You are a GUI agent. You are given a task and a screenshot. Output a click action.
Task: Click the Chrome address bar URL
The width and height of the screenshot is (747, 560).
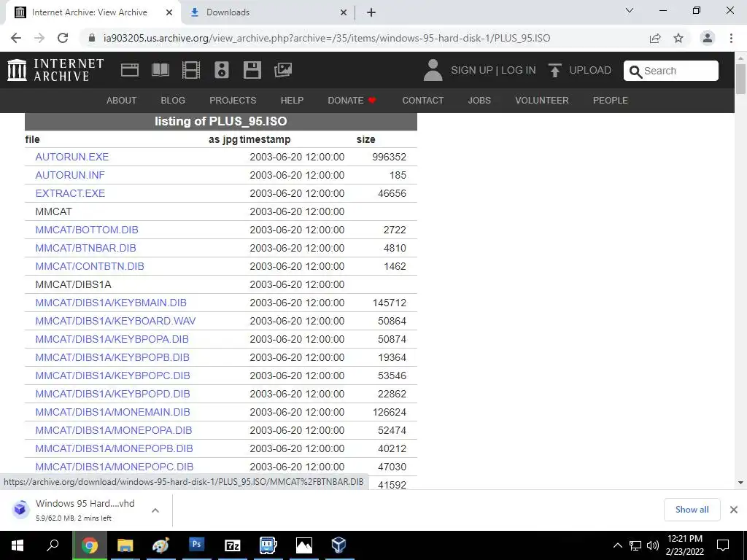(x=326, y=38)
